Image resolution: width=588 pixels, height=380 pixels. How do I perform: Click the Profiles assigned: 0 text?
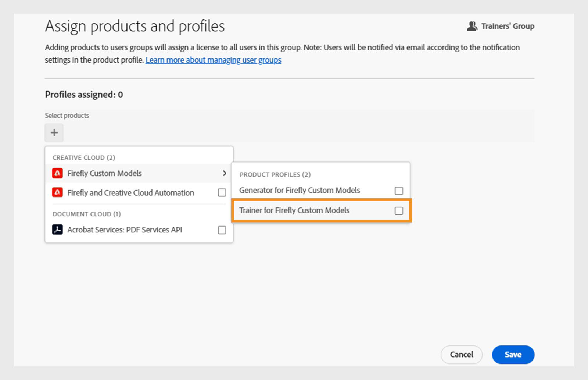(x=84, y=95)
